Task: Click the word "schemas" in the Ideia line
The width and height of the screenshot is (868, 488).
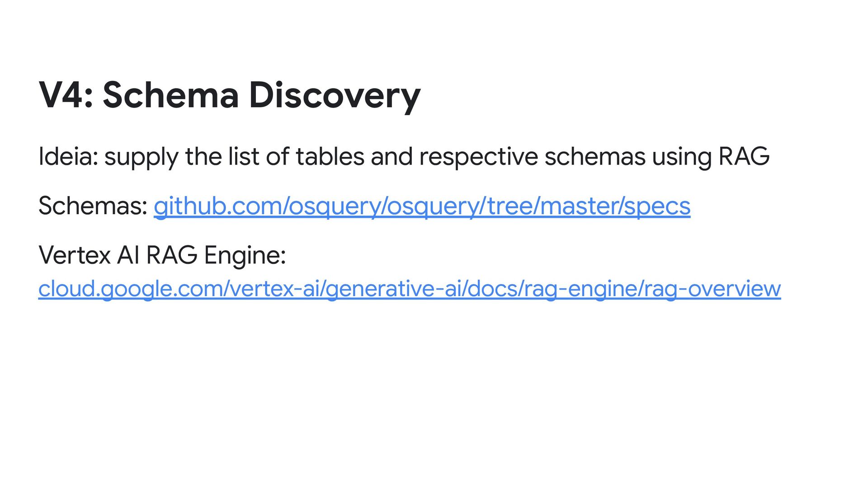Action: pos(594,157)
